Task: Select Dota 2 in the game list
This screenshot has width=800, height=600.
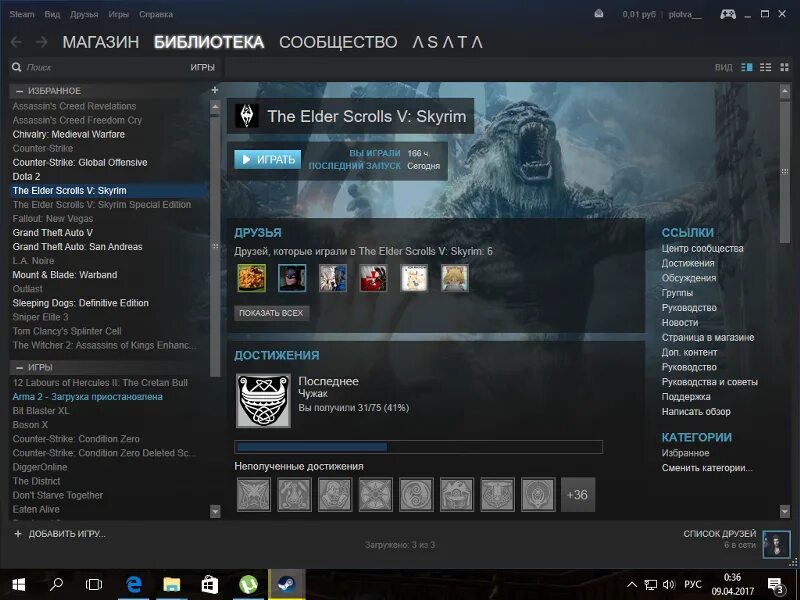Action: pyautogui.click(x=109, y=177)
